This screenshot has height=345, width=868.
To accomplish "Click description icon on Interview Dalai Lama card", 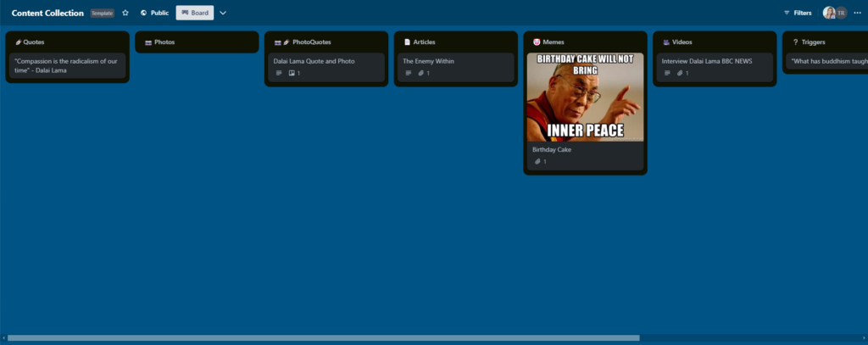I will [667, 73].
